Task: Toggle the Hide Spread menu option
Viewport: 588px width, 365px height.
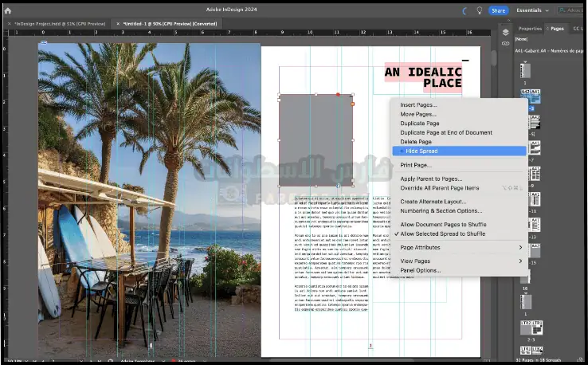Action: [421, 151]
